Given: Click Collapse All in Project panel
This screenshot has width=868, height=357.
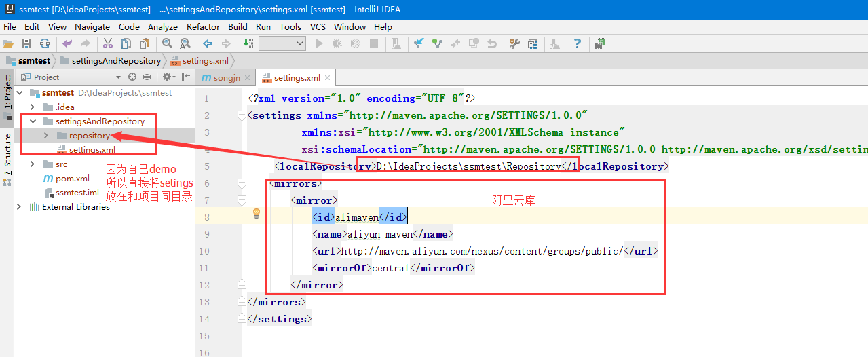Looking at the screenshot, I should coord(147,77).
